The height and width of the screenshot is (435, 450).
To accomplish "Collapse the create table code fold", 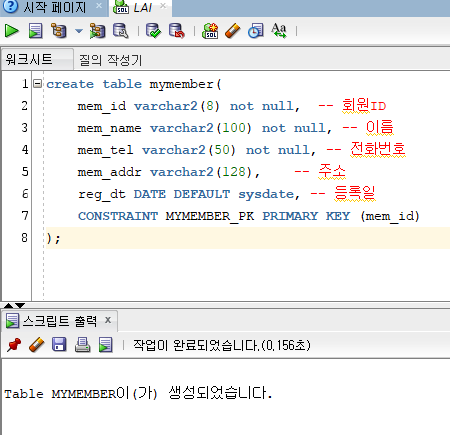I will 38,84.
